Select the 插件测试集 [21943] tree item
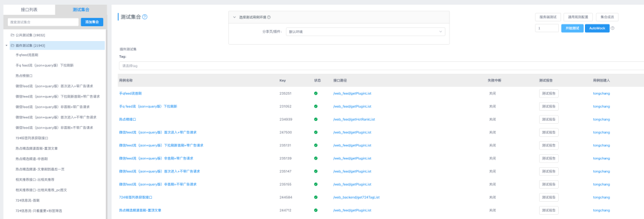Image resolution: width=644 pixels, height=219 pixels. 57,45
